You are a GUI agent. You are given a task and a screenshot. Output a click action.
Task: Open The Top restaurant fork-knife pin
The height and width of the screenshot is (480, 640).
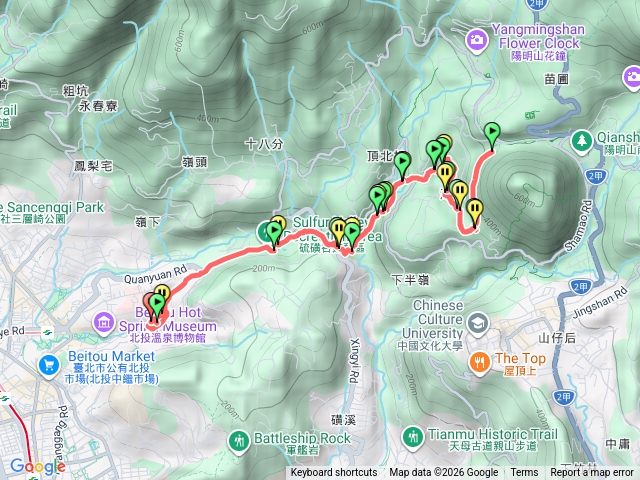point(480,362)
